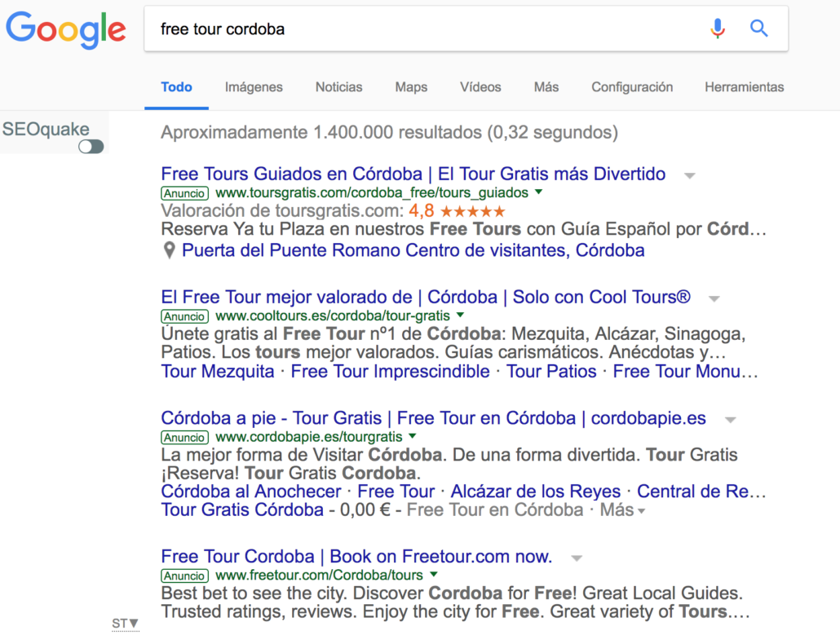This screenshot has height=644, width=840.
Task: Open the cooltours.es URL dropdown arrow
Action: click(x=459, y=315)
